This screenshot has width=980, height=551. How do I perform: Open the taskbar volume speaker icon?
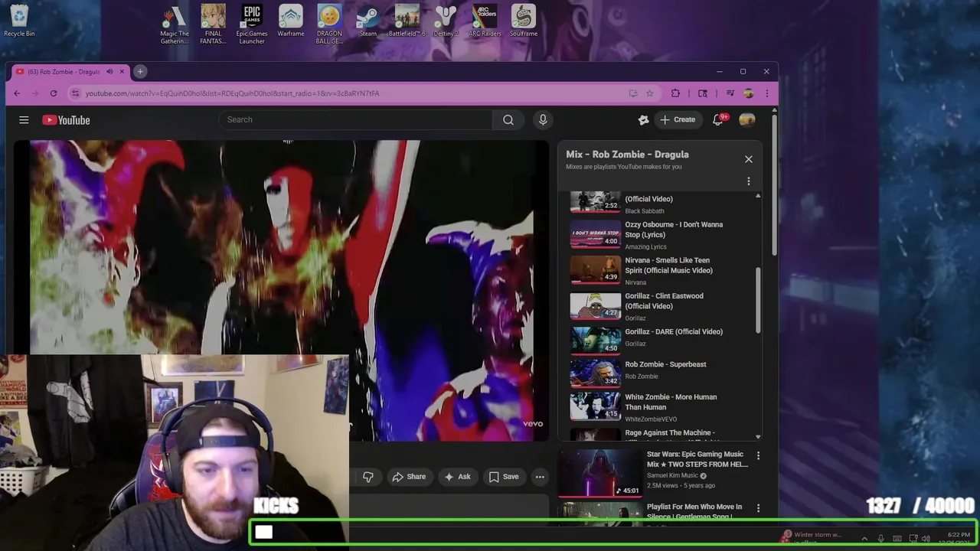pyautogui.click(x=926, y=539)
